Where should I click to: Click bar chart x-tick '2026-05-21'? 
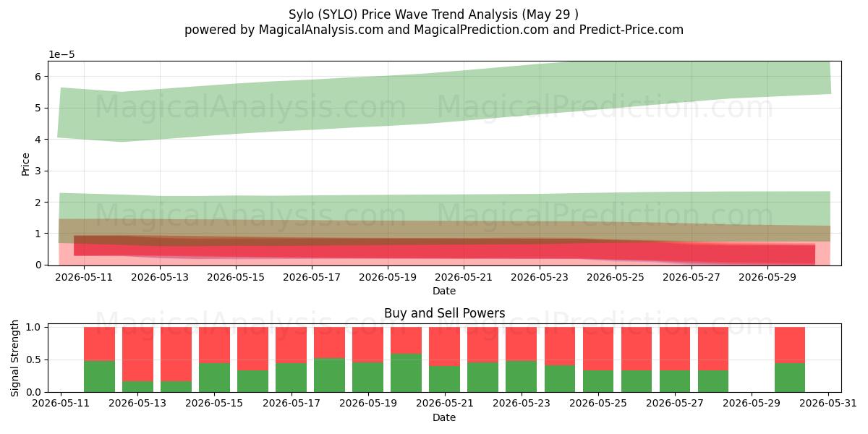click(x=445, y=403)
